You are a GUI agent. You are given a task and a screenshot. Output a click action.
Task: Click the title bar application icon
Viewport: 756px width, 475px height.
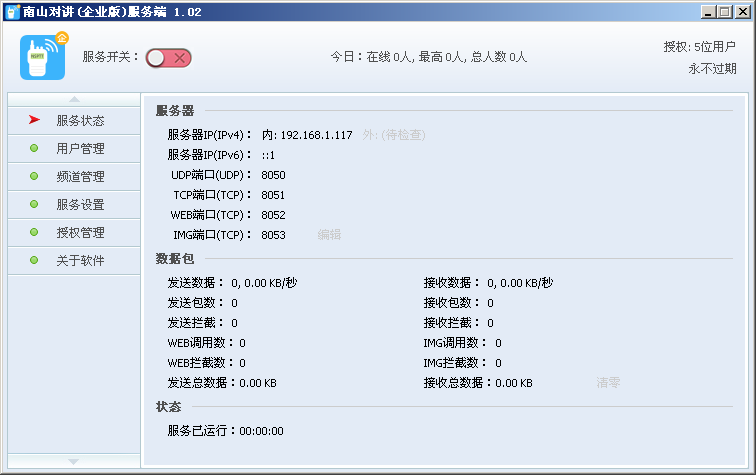click(12, 12)
